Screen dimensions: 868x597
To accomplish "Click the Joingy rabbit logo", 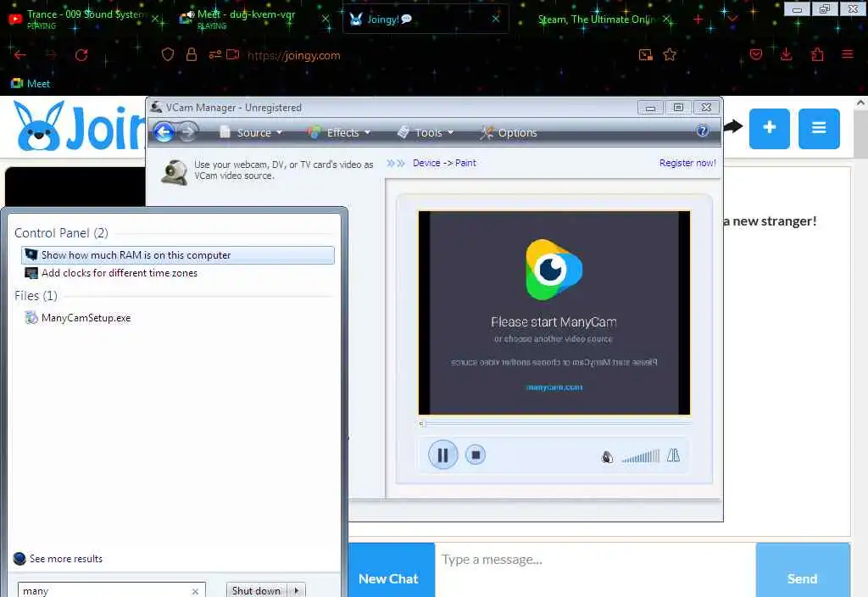I will click(x=39, y=126).
